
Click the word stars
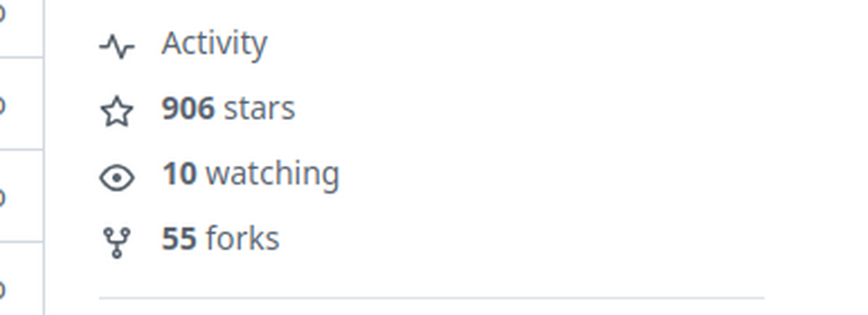260,109
